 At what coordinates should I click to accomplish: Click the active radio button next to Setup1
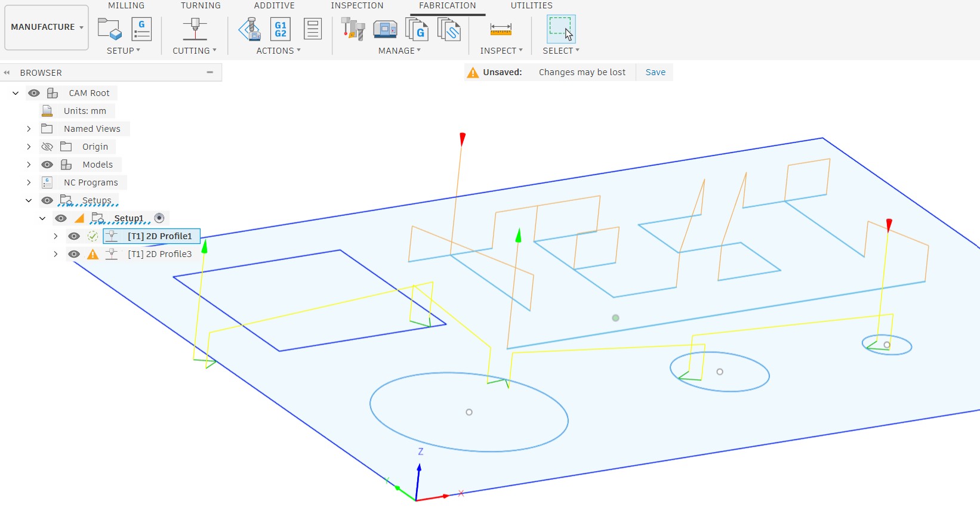[x=159, y=218]
